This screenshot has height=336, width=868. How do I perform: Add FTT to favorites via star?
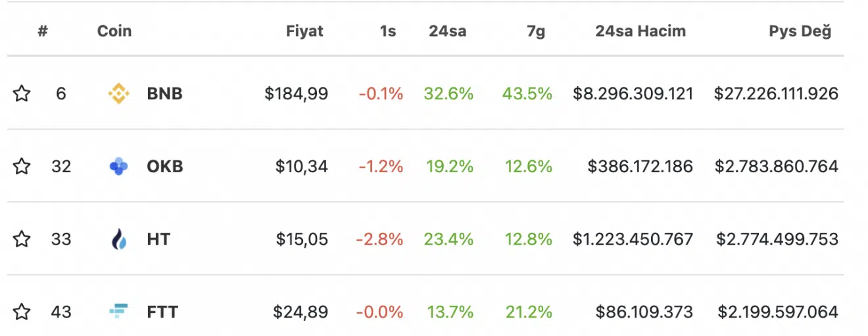tap(22, 312)
